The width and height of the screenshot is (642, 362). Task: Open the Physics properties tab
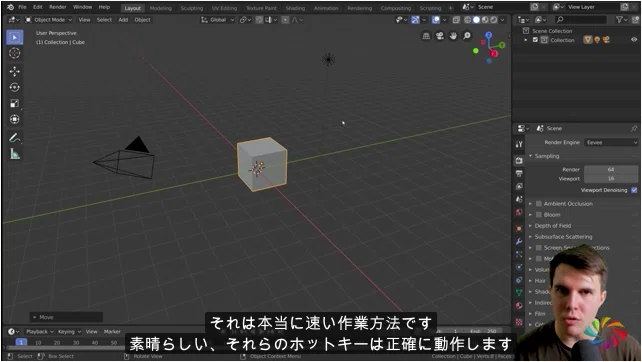[x=519, y=267]
